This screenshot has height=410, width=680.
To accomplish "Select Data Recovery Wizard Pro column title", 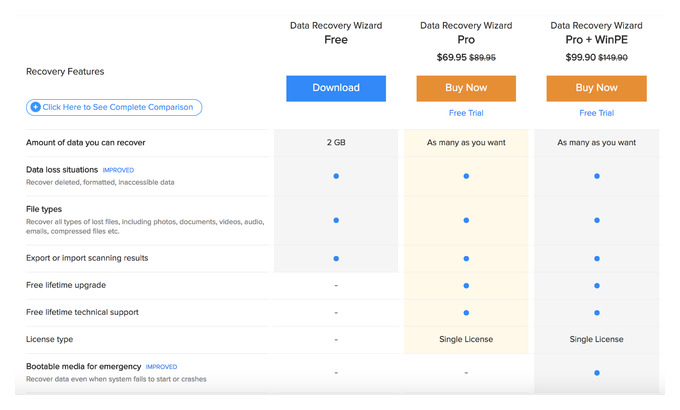I will coord(466,33).
